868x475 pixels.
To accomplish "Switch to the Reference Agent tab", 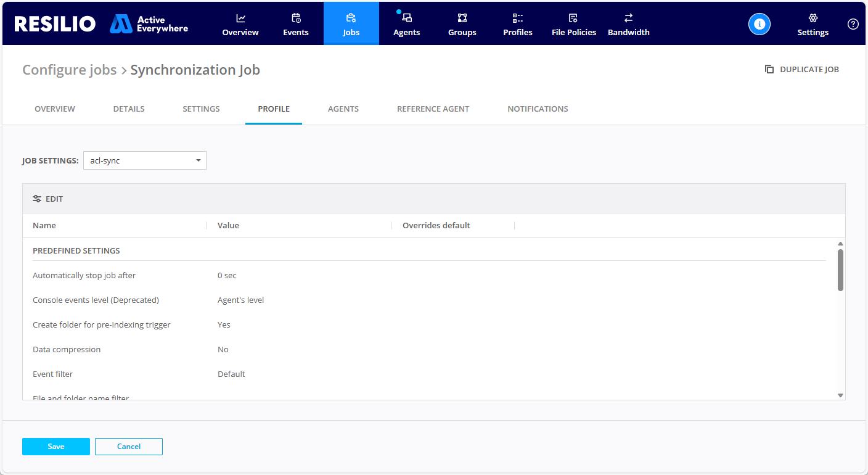I will click(433, 109).
